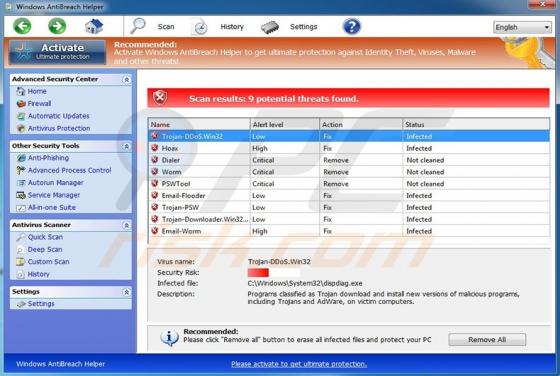Click the Activate Ultimate protection button
This screenshot has height=376, width=560.
click(58, 52)
